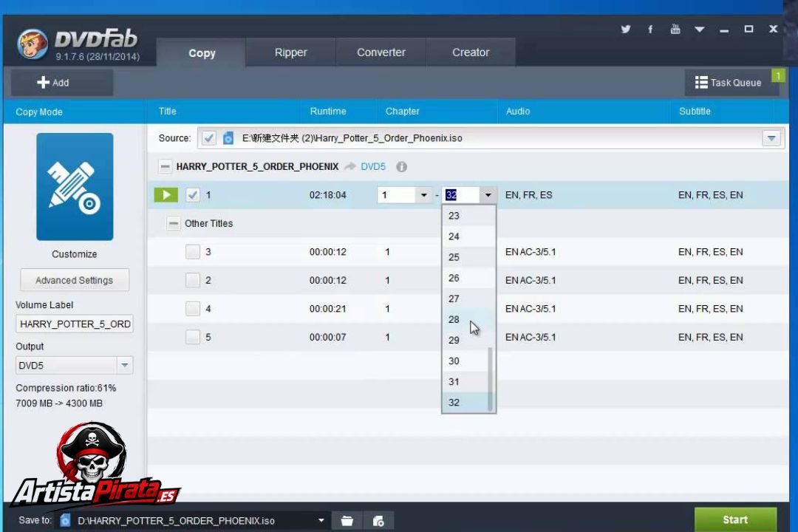Image resolution: width=798 pixels, height=532 pixels.
Task: Click the DVD5 output link
Action: coord(373,166)
